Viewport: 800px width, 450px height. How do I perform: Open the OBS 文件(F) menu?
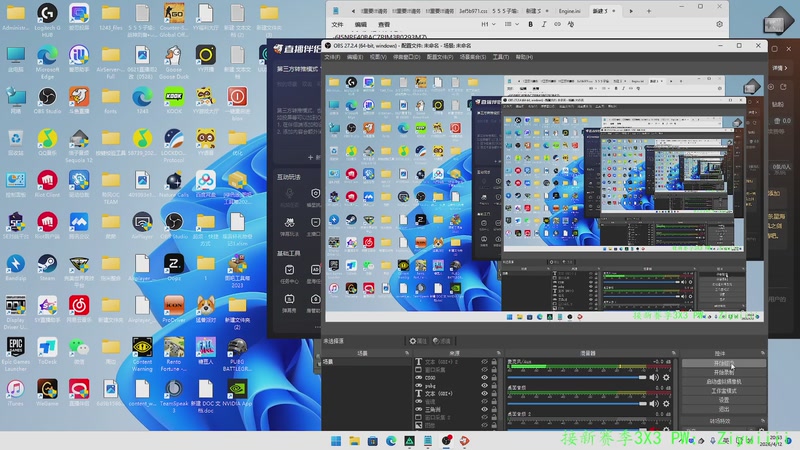tap(333, 57)
